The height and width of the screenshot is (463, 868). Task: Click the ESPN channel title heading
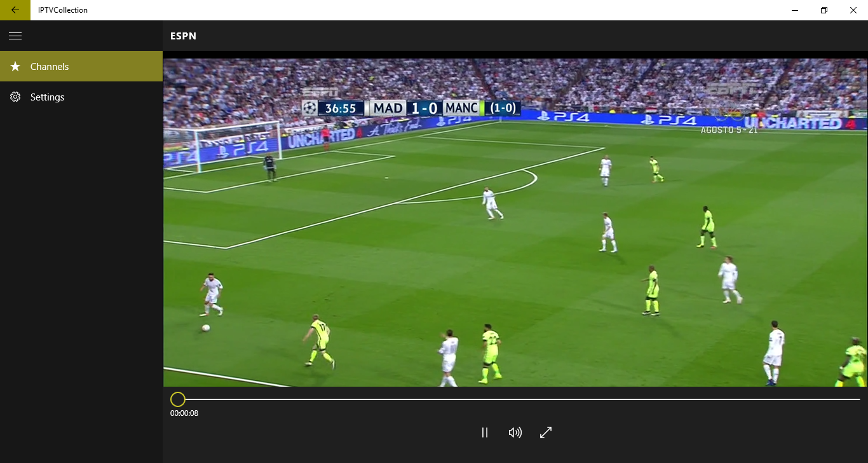[x=183, y=36]
